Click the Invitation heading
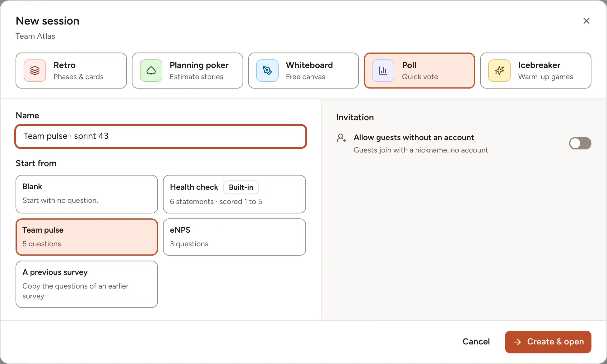The height and width of the screenshot is (364, 607). pyautogui.click(x=355, y=117)
